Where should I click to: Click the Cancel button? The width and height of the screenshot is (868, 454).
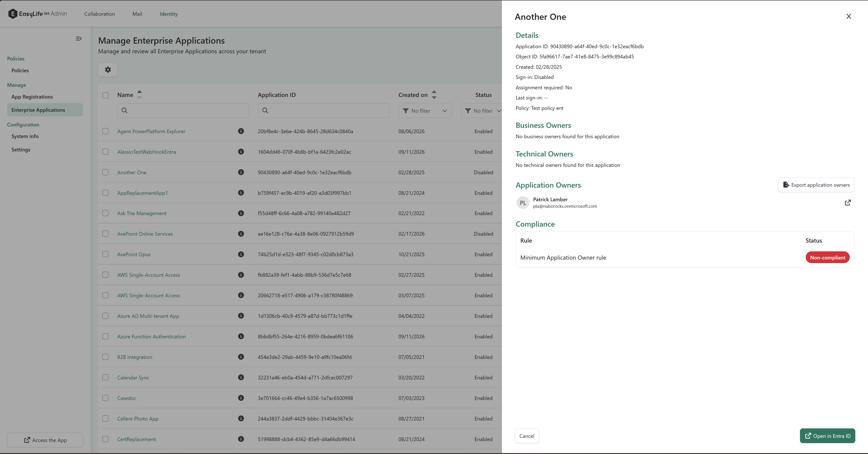pyautogui.click(x=527, y=436)
